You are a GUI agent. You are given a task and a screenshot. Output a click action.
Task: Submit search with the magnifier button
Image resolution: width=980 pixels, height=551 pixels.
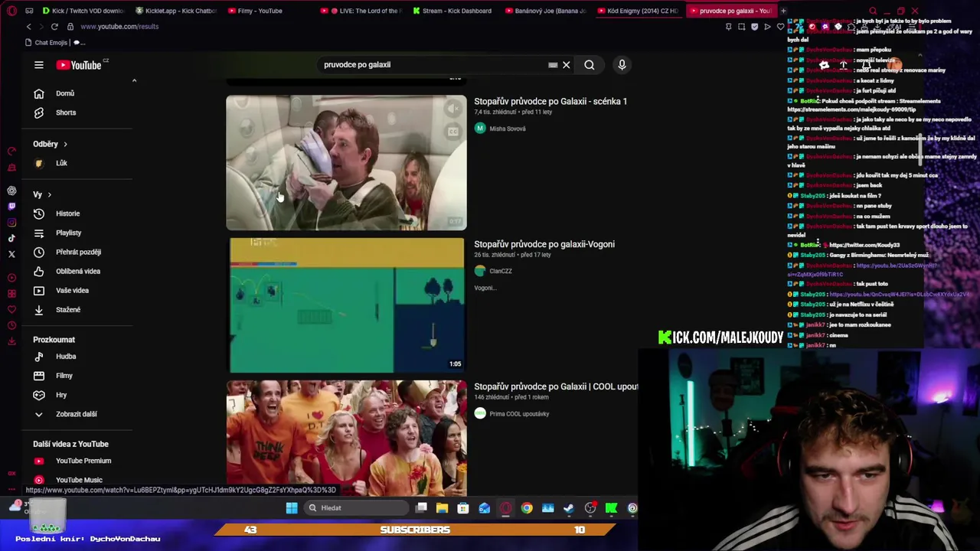pos(590,65)
